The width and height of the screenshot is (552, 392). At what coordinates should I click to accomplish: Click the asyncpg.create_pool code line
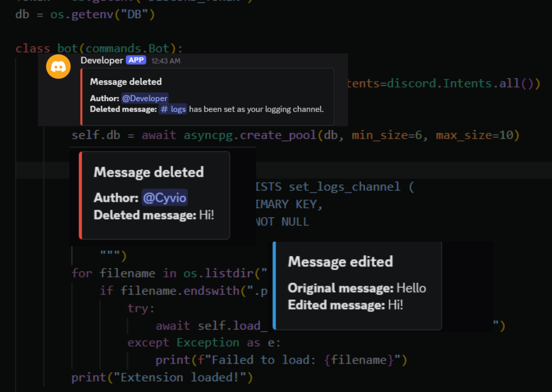[295, 135]
